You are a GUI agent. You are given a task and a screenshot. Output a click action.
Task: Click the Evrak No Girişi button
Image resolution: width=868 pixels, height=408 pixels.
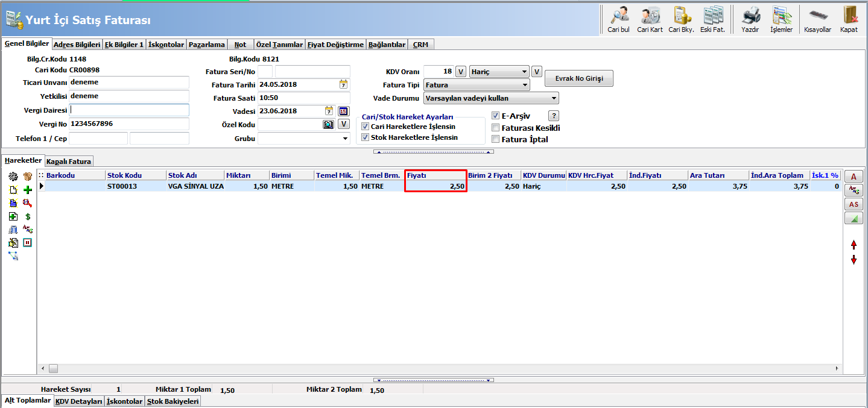pos(578,78)
